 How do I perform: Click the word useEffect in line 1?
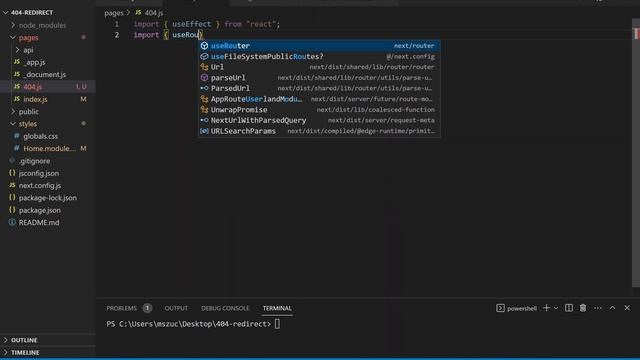coord(191,24)
